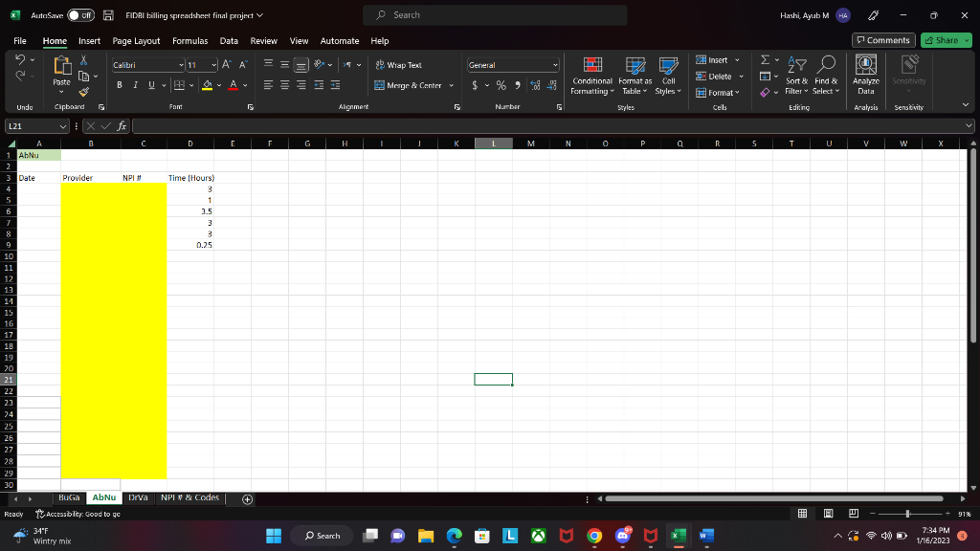Open Conditional Formatting
The width and height of the screenshot is (980, 551).
pyautogui.click(x=591, y=76)
